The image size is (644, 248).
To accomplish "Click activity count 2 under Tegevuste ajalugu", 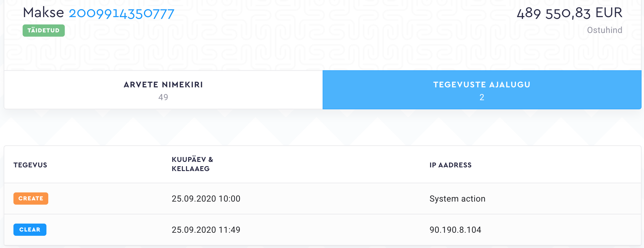I will [482, 97].
